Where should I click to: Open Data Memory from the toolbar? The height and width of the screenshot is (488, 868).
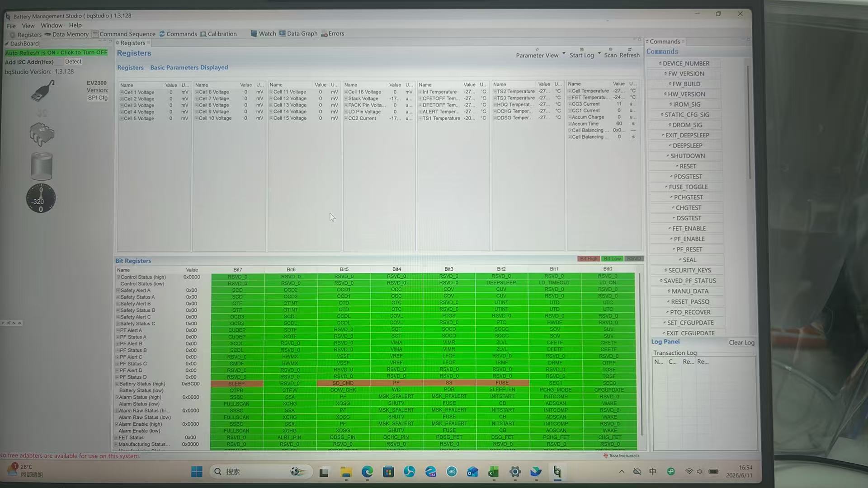(x=66, y=34)
